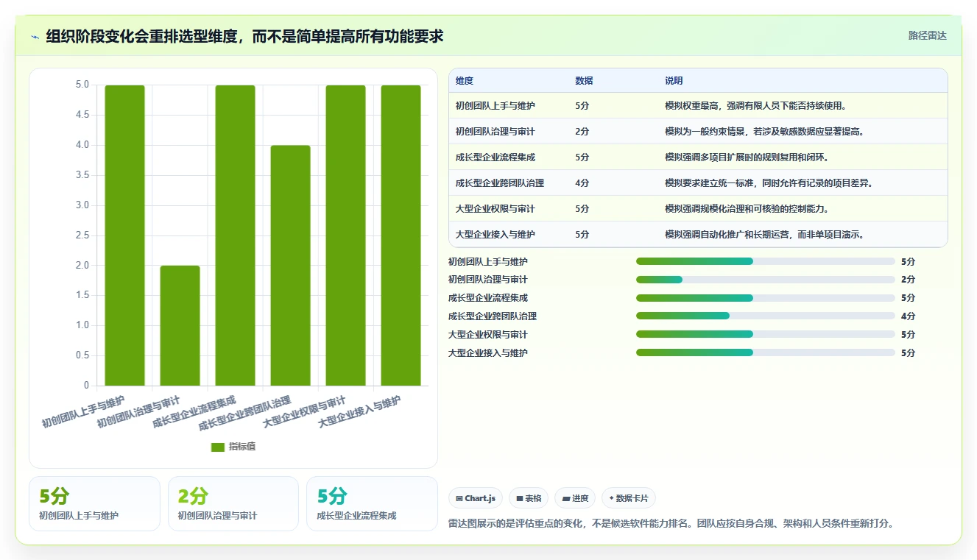Click the 指标值 legend label
977x560 pixels.
pos(242,447)
